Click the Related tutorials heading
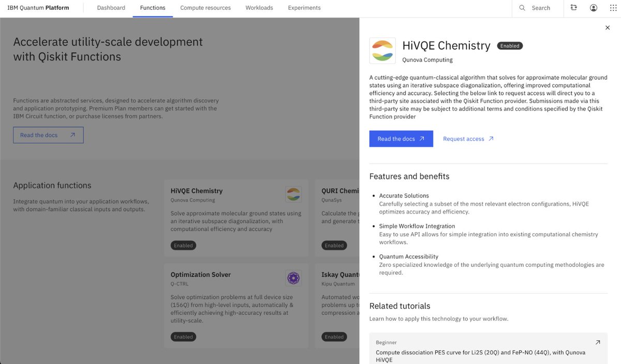Screen dimensions: 621x364 tap(400, 306)
